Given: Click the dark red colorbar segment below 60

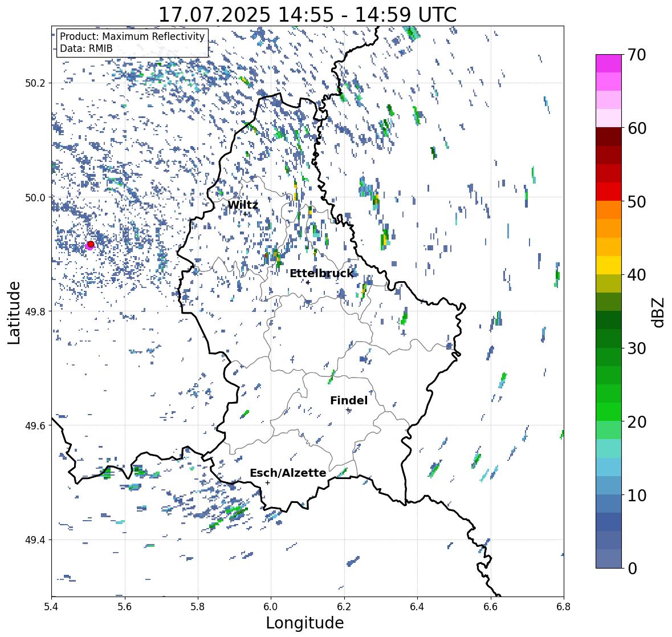Looking at the screenshot, I should pos(609,137).
